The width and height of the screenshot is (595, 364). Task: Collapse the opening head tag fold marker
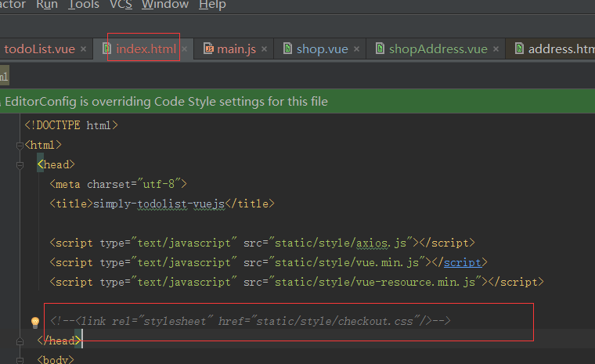click(x=20, y=165)
